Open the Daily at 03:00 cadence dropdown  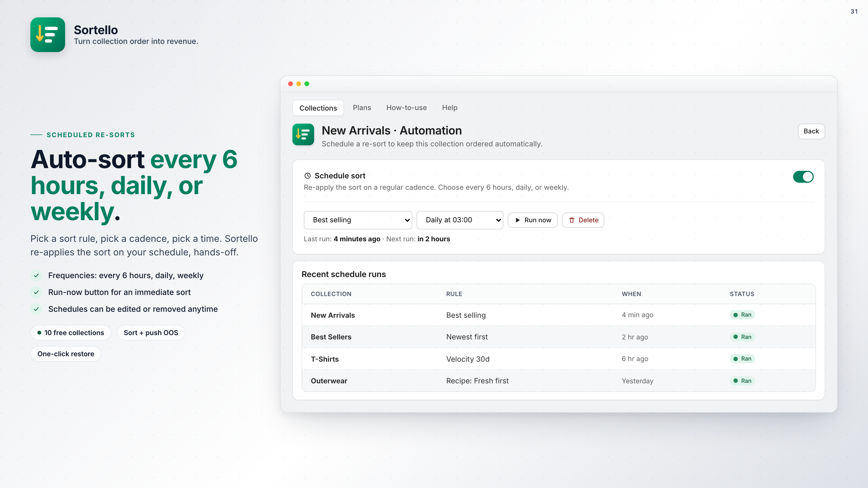[x=460, y=220]
